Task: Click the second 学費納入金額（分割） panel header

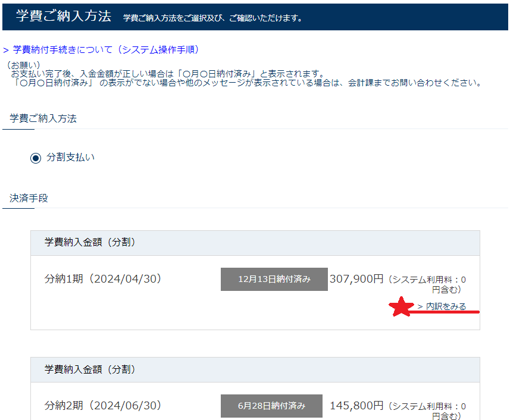Action: [89, 370]
